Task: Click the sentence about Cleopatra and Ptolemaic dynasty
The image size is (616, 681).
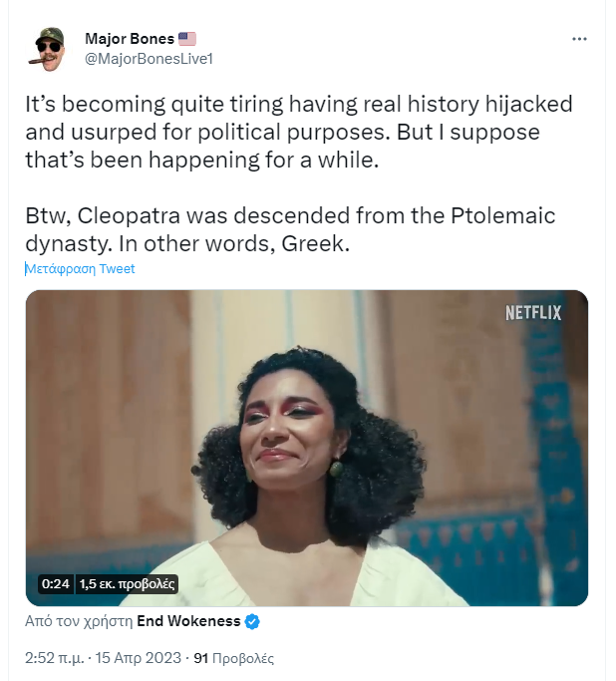Action: pos(291,229)
